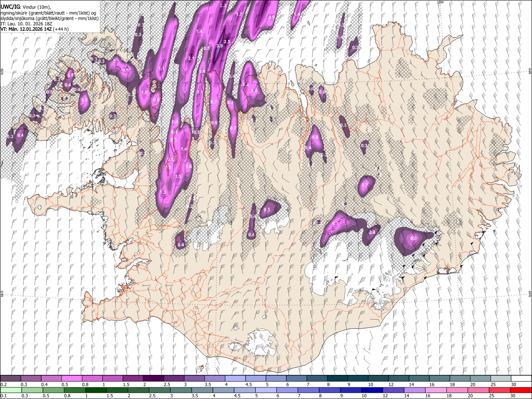Click the 'VT: Mán. 12.01.2026 14Z' valid time
The width and height of the screenshot is (532, 399).
(x=26, y=29)
